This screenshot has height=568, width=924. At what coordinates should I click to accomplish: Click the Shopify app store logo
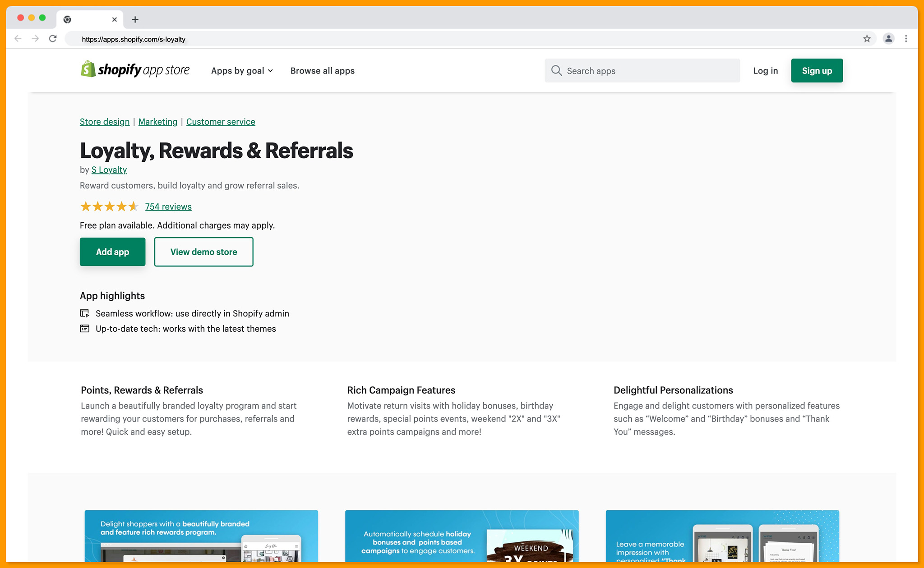click(135, 70)
